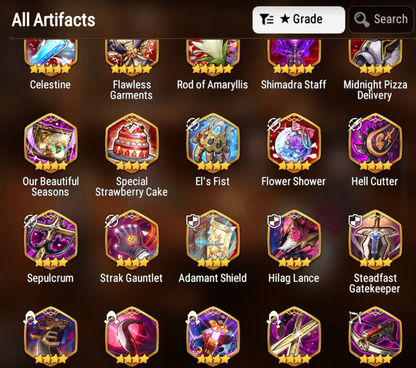The width and height of the screenshot is (416, 368).
Task: Select the crossbow artifact in bottom row
Action: [375, 337]
